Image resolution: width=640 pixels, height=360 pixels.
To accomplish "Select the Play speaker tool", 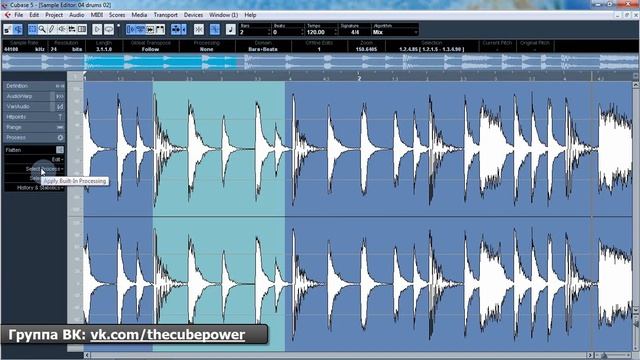I will pos(62,29).
